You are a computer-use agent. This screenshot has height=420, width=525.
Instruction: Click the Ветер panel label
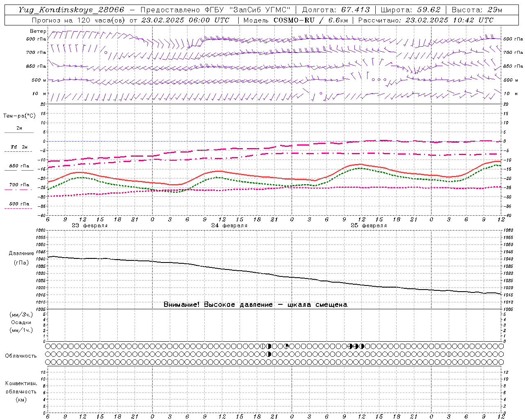coord(38,31)
